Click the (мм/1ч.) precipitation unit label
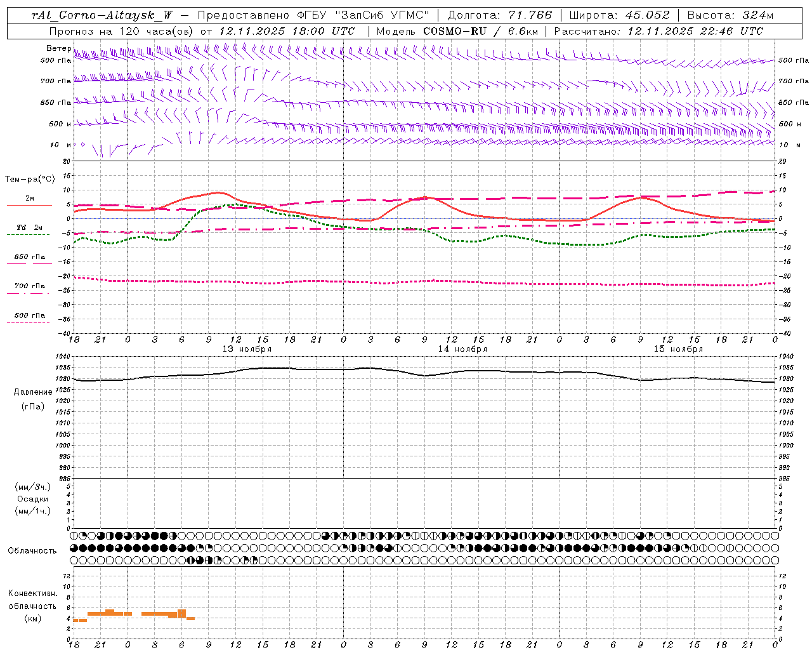812x650 pixels. (33, 511)
